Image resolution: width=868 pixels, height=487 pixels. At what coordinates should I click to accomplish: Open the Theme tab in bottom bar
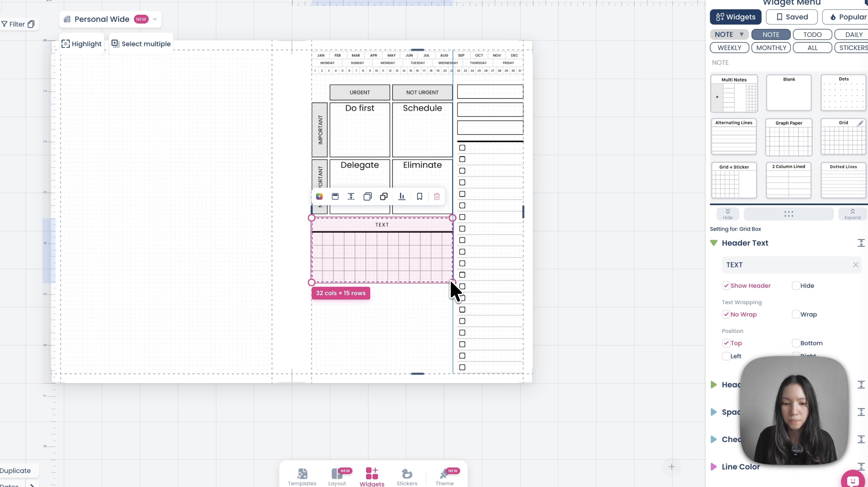point(445,477)
